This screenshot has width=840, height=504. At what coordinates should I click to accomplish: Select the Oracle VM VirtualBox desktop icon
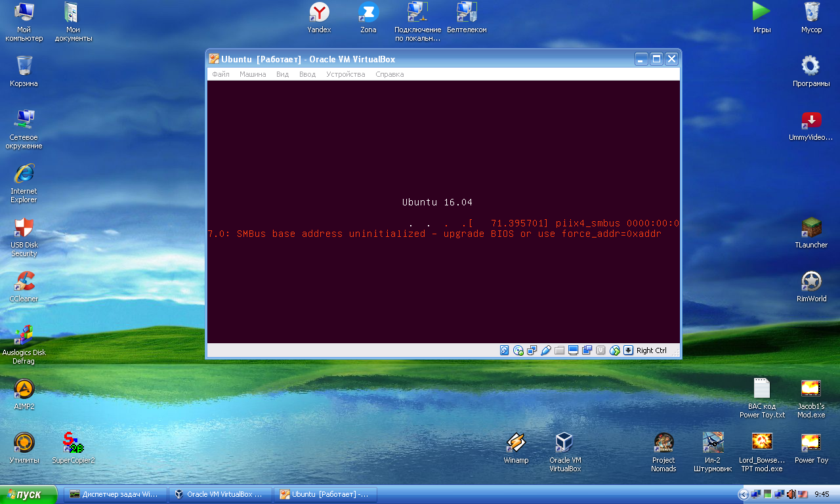coord(565,451)
